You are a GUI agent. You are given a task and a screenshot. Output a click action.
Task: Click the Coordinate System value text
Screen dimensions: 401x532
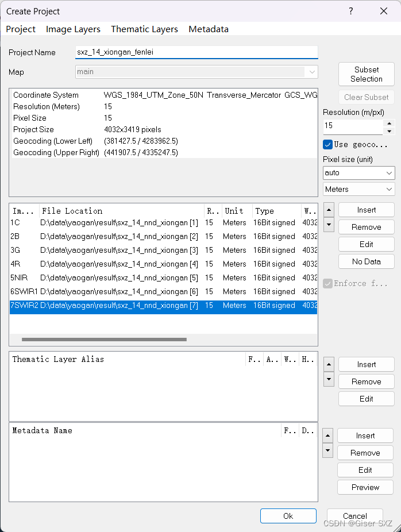[210, 95]
